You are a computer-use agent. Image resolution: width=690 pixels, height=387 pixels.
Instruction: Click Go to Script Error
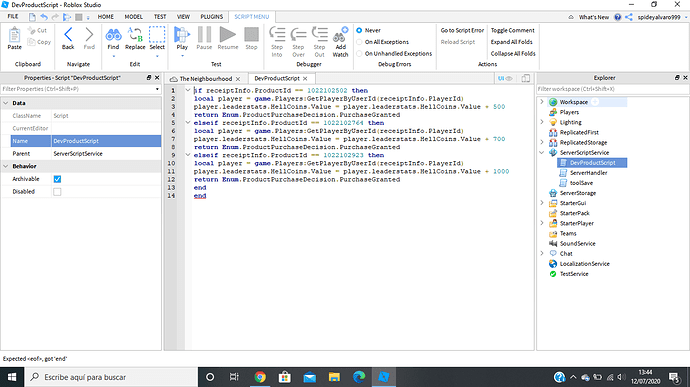462,30
